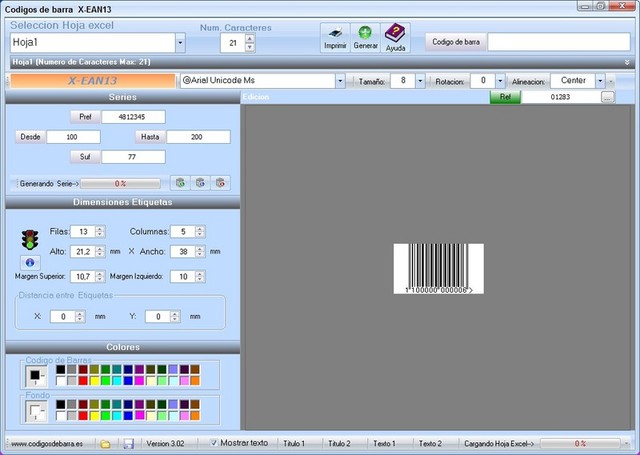Click the Desde button
Viewport: 640px width, 455px height.
click(30, 137)
